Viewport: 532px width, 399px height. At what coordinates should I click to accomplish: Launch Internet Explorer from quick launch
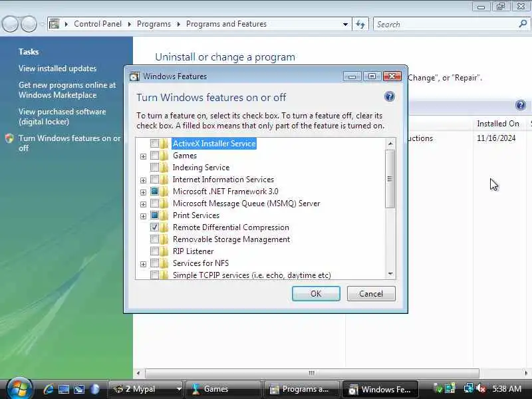(48, 389)
